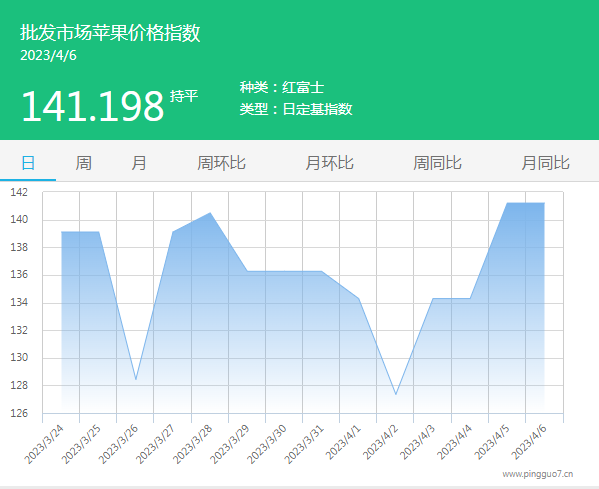
Task: Click the 2023/4/3 data point
Action: [433, 298]
